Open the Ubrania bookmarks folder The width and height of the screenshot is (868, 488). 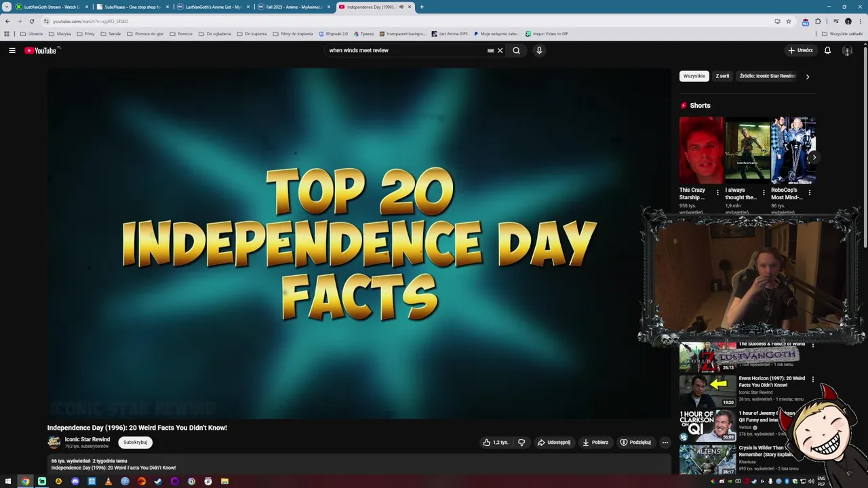[31, 33]
